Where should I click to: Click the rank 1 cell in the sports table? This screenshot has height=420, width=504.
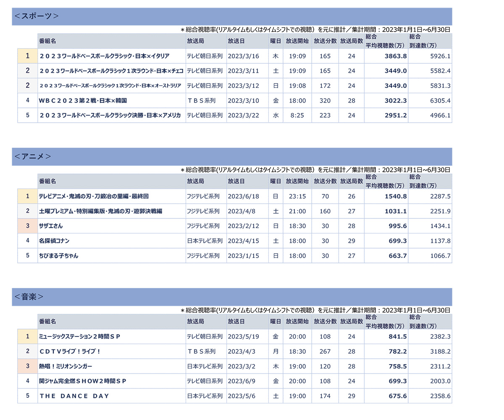tap(28, 56)
